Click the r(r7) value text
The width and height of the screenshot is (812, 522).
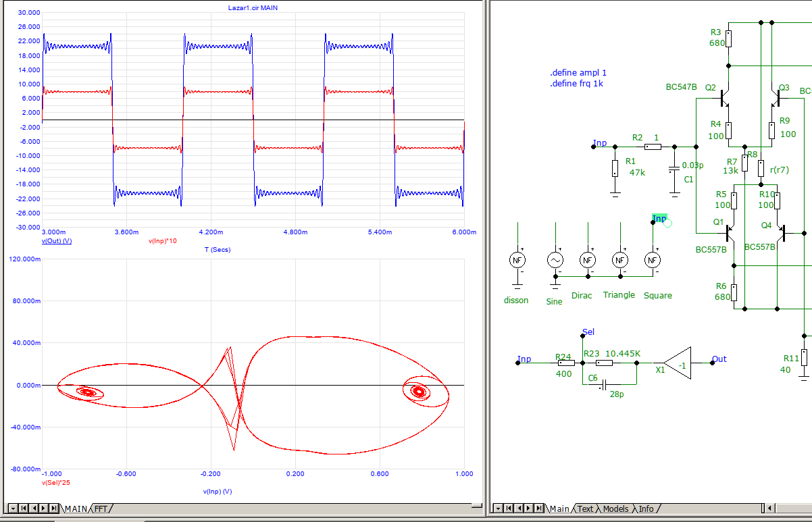[x=780, y=169]
